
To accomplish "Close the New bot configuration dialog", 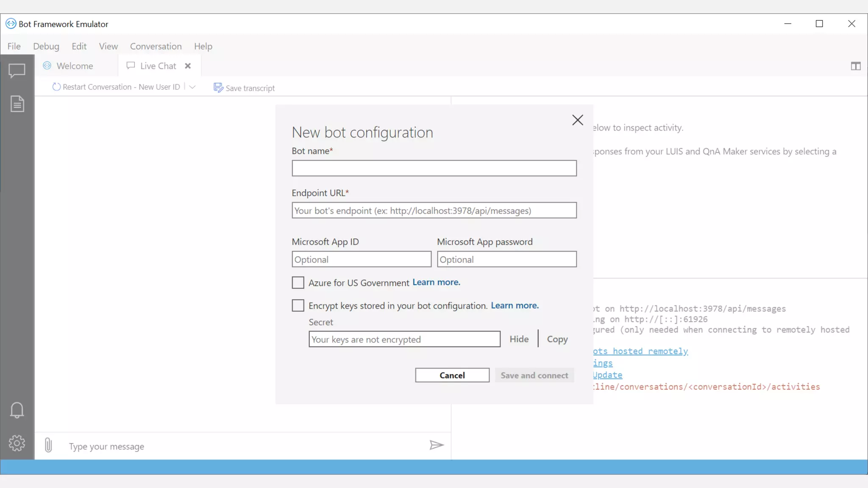I will (577, 120).
